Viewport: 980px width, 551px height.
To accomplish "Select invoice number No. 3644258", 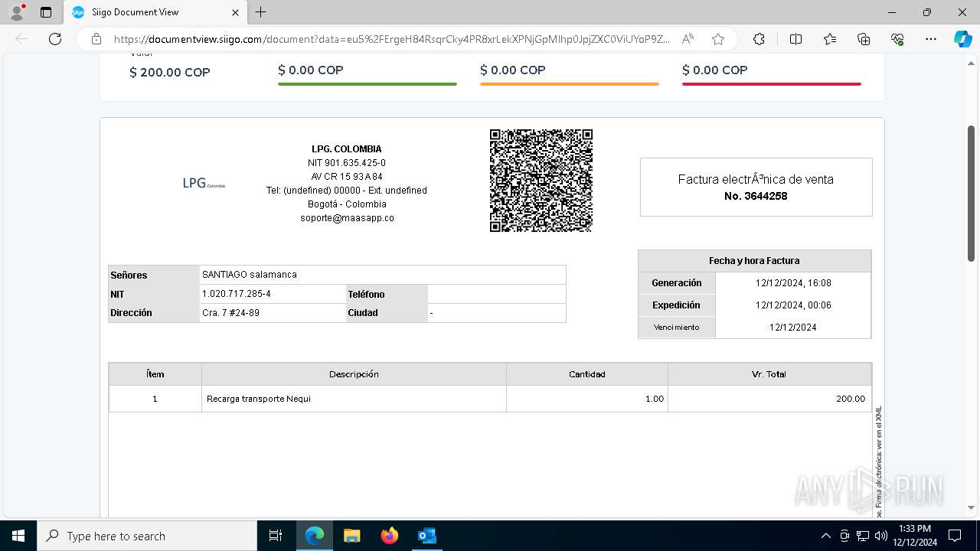I will click(x=756, y=196).
